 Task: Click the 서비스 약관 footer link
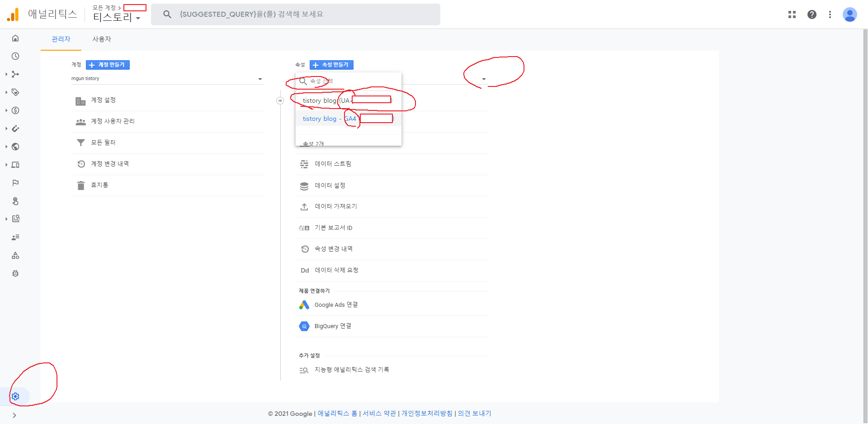379,413
